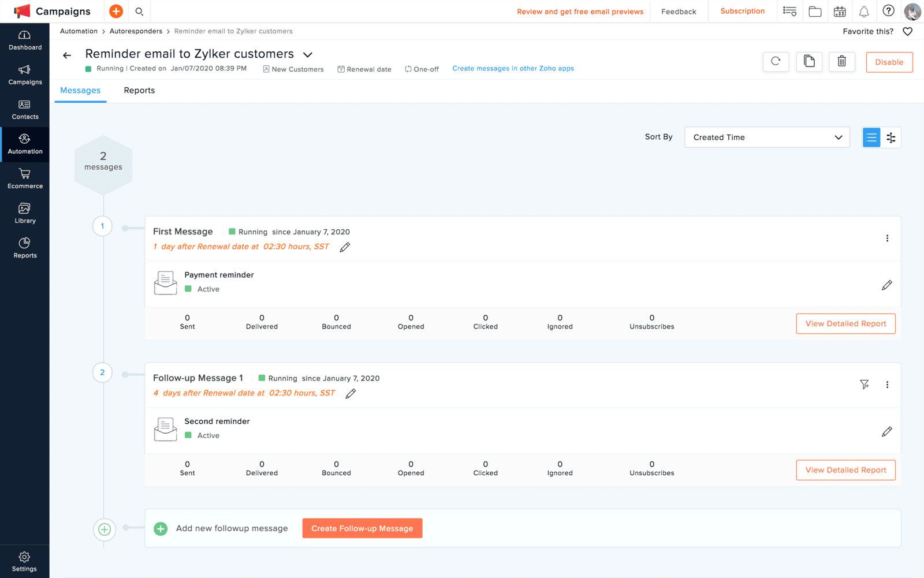Select Automation in the sidebar
924x578 pixels.
tap(25, 144)
